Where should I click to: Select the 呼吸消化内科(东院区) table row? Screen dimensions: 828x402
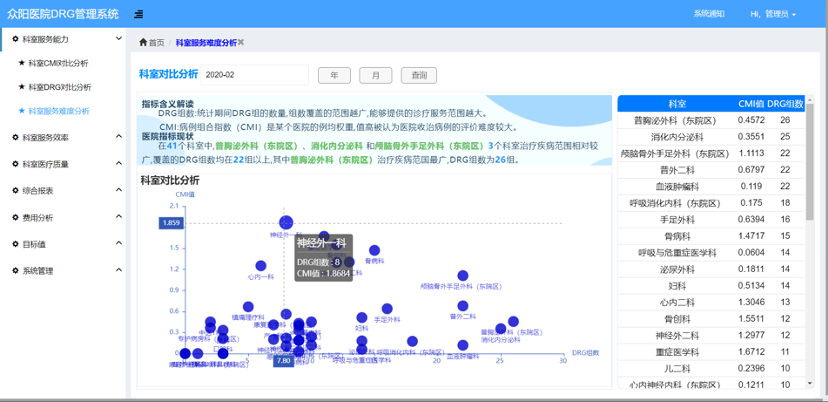click(711, 203)
